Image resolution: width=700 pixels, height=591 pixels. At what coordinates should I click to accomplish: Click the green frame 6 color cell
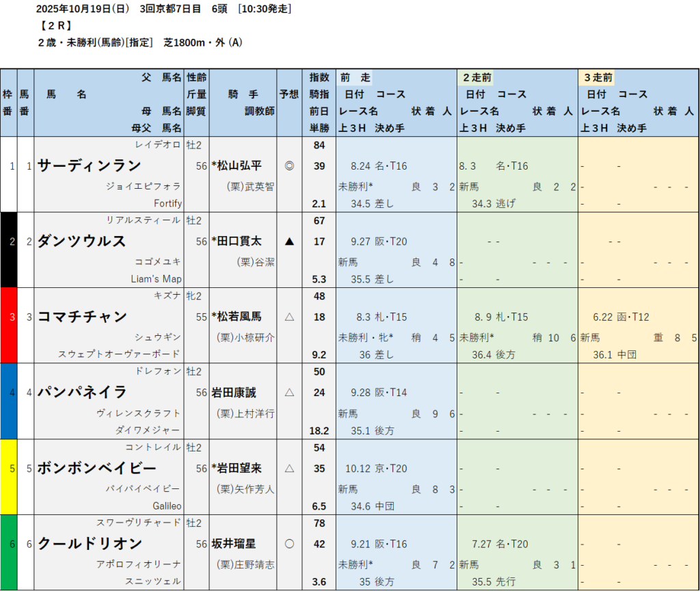(8, 551)
